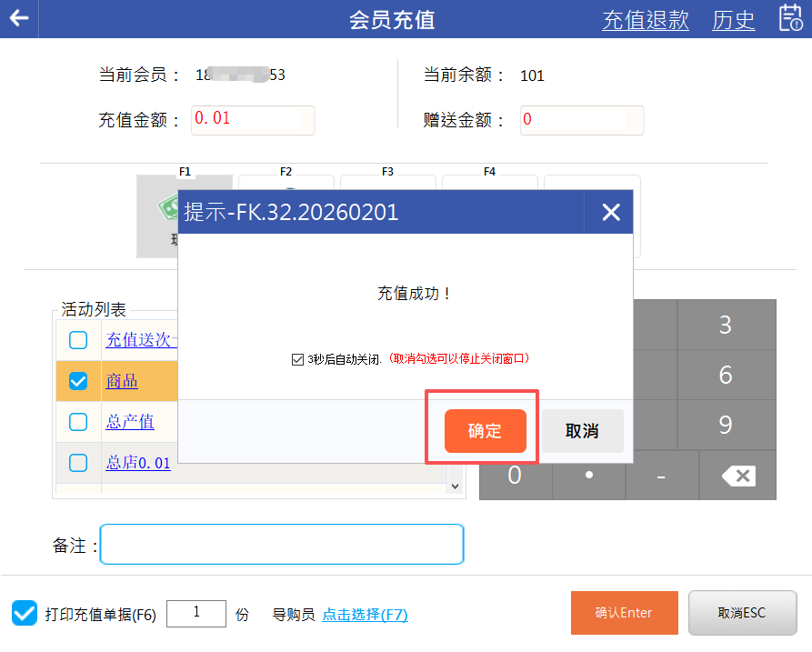Click the 确定 button in dialog
This screenshot has height=652, width=812.
coord(485,431)
